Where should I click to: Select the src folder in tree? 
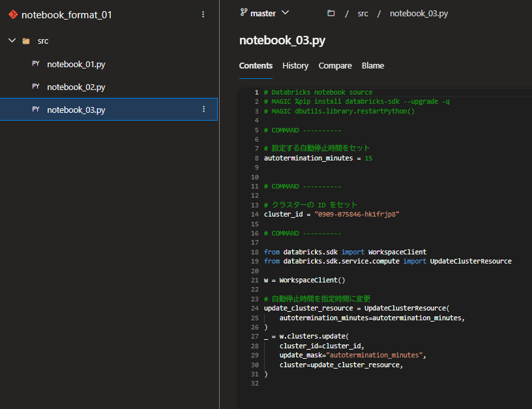pos(43,41)
